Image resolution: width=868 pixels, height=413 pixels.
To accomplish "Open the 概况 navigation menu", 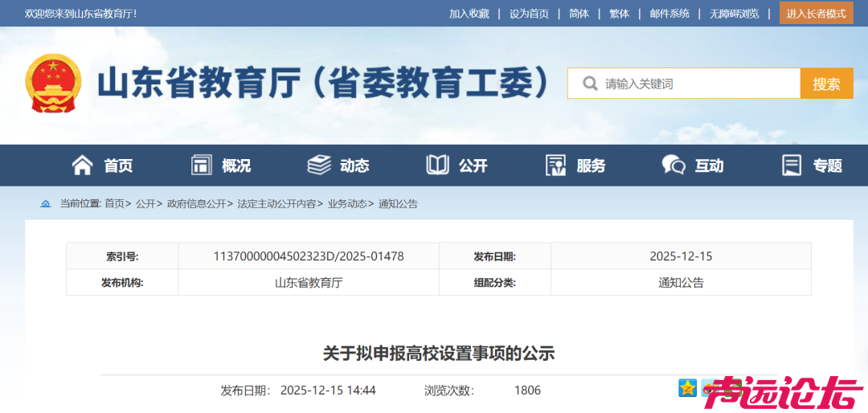I will 236,166.
